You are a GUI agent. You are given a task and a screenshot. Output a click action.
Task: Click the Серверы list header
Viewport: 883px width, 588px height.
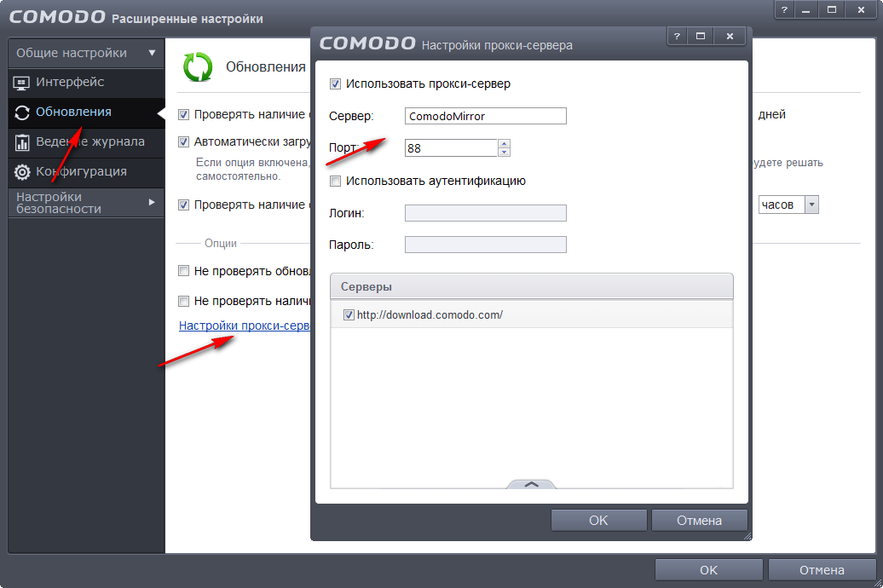pyautogui.click(x=532, y=286)
